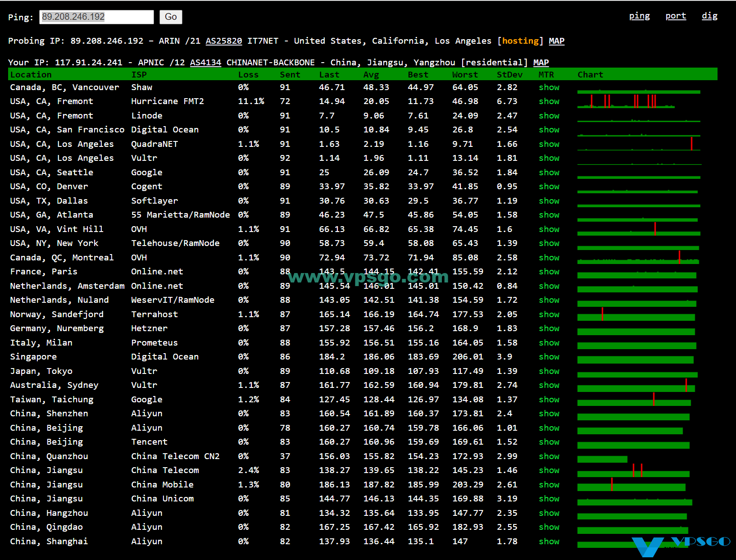Screen dimensions: 736x560
Task: Open the ping tool link
Action: pos(639,16)
